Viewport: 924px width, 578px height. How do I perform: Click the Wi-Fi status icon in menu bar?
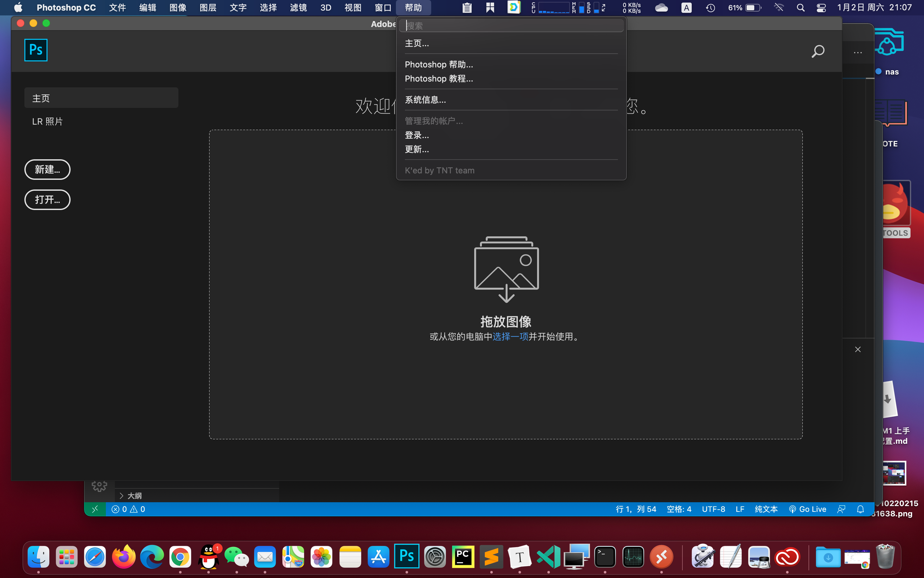[x=779, y=8]
